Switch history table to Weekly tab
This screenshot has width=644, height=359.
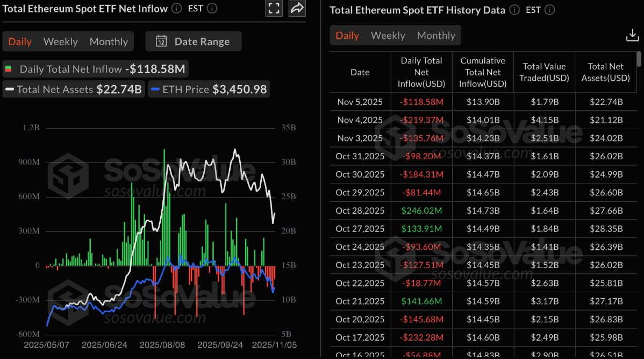(388, 36)
